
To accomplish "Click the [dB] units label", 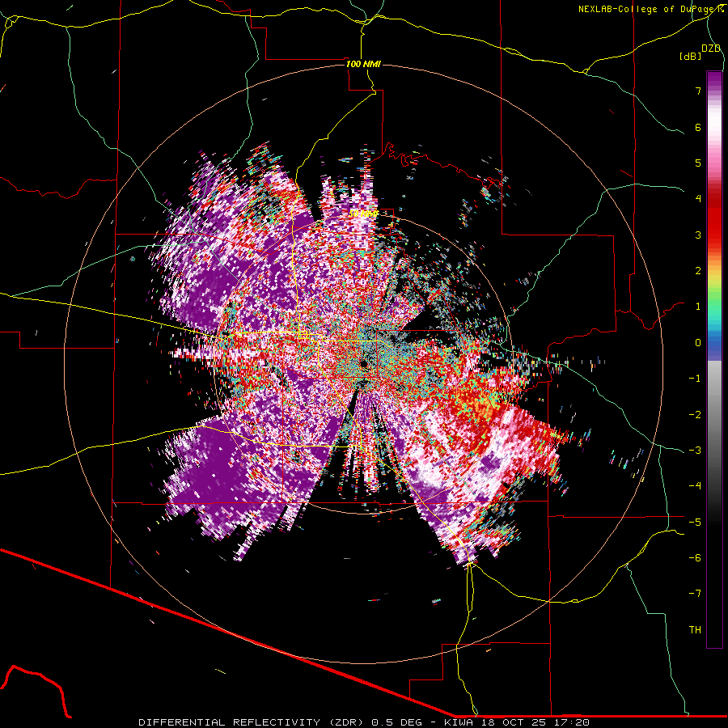I will [x=691, y=56].
